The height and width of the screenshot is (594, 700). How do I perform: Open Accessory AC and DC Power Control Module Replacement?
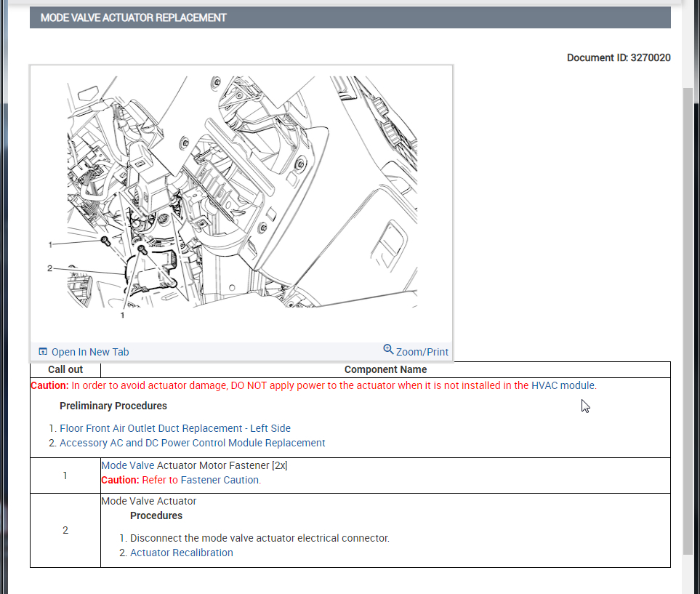[193, 443]
